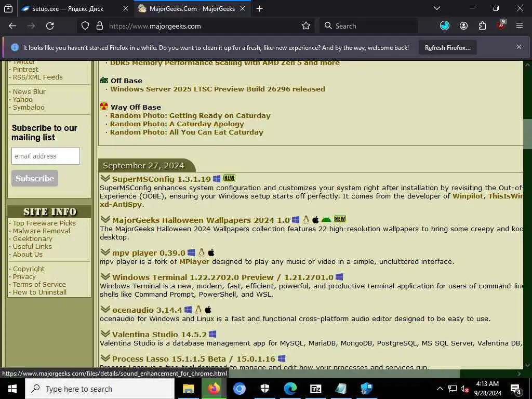Click the taskbar Type here to search box
The image size is (532, 399).
[x=100, y=389]
